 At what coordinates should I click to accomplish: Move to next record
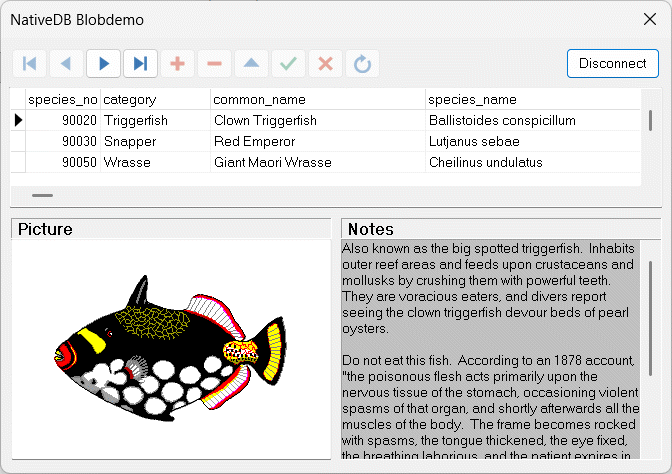click(x=103, y=63)
